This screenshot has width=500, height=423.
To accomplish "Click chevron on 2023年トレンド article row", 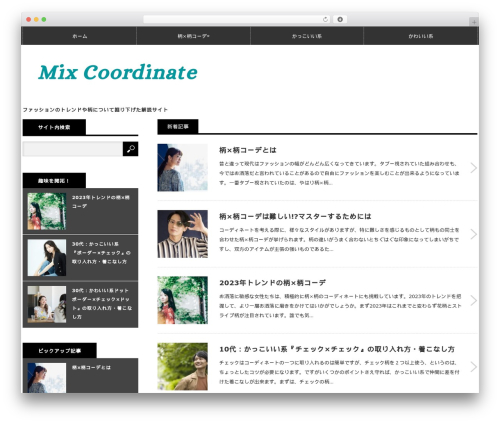I will [473, 300].
